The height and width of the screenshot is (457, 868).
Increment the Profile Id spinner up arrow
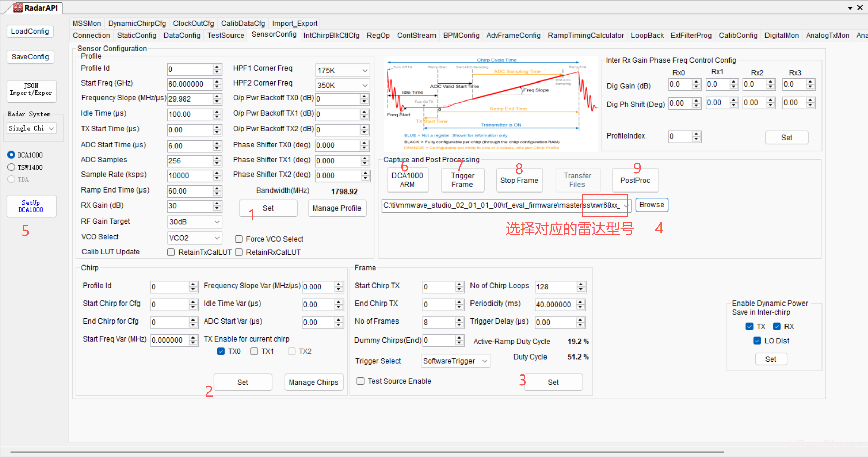217,67
